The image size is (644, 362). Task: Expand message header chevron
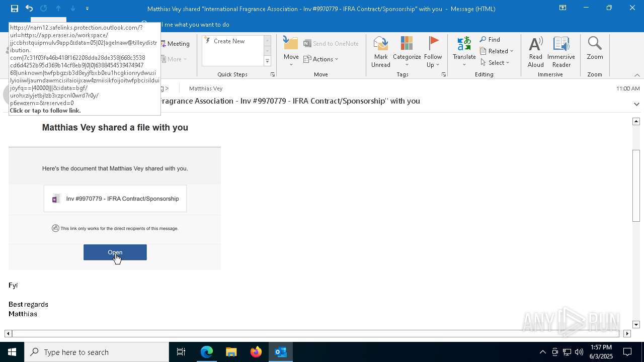pyautogui.click(x=636, y=104)
